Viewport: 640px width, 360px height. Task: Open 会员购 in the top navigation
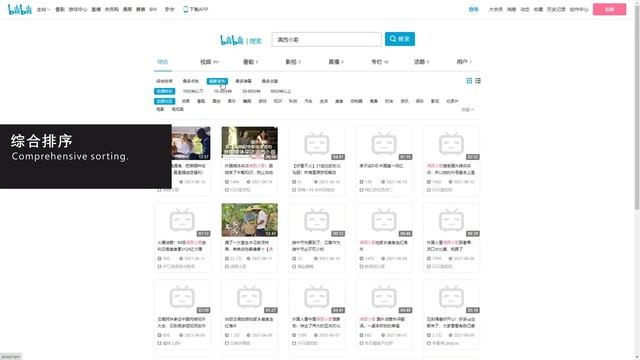(x=111, y=9)
